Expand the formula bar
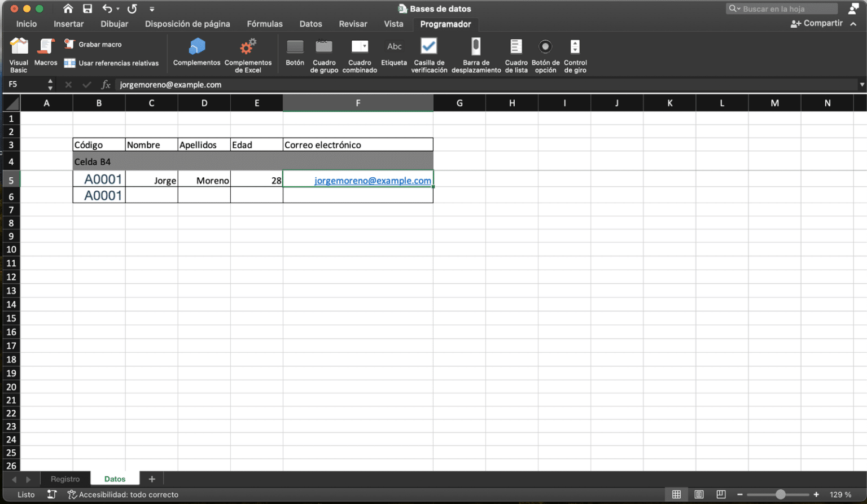 coord(863,85)
